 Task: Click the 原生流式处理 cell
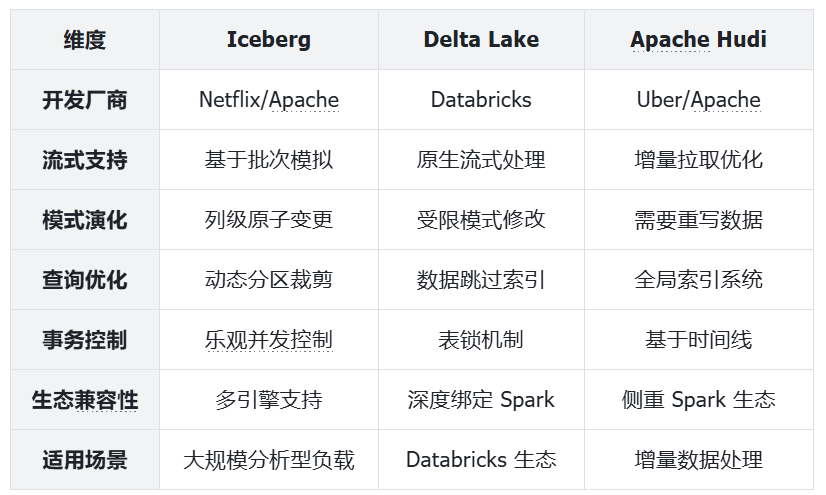click(x=481, y=160)
